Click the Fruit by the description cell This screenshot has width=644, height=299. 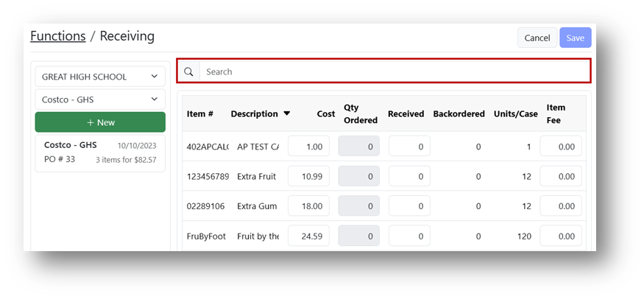tap(258, 236)
